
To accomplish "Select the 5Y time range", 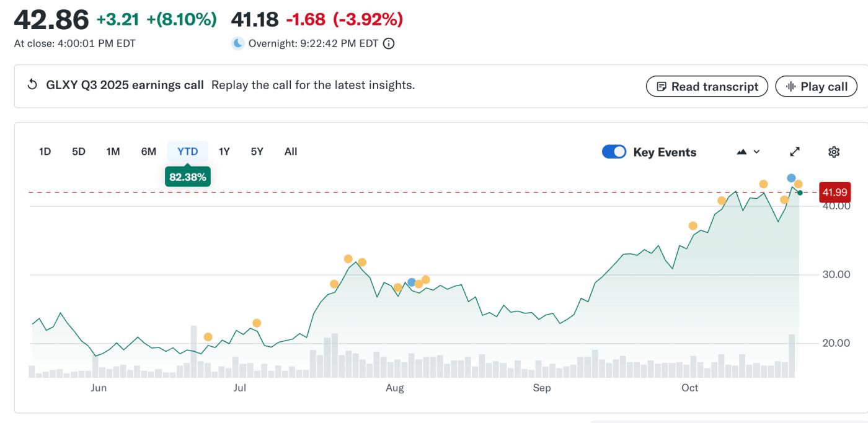I will (257, 151).
